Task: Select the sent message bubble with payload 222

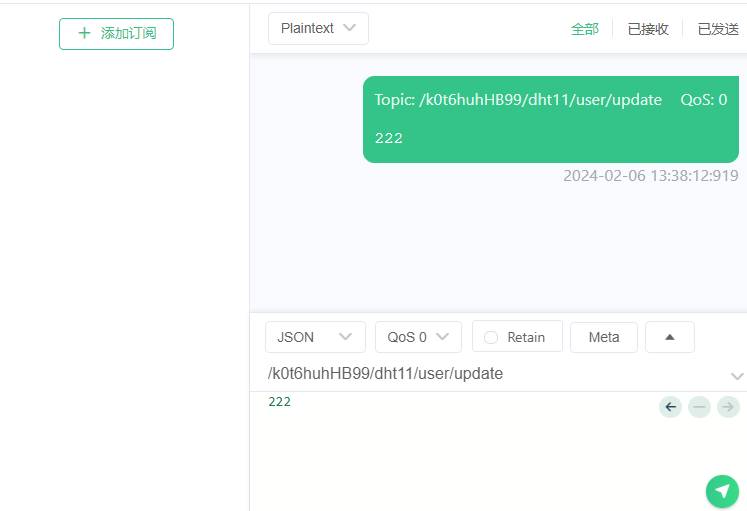Action: point(551,120)
